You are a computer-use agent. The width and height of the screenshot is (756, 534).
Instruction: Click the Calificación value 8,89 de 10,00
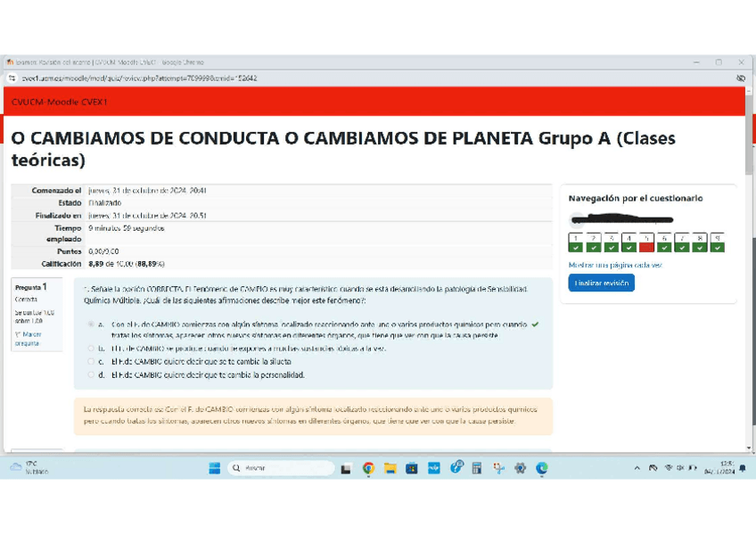pos(127,264)
